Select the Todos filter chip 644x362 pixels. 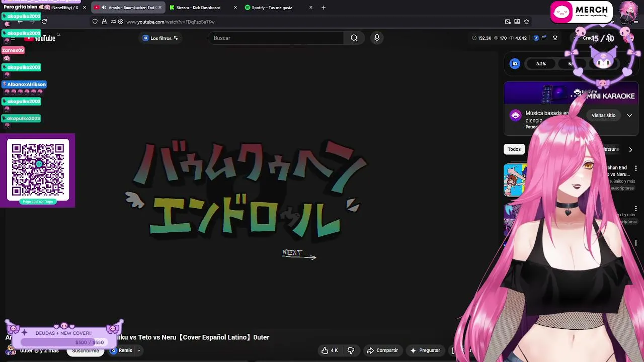tap(514, 149)
